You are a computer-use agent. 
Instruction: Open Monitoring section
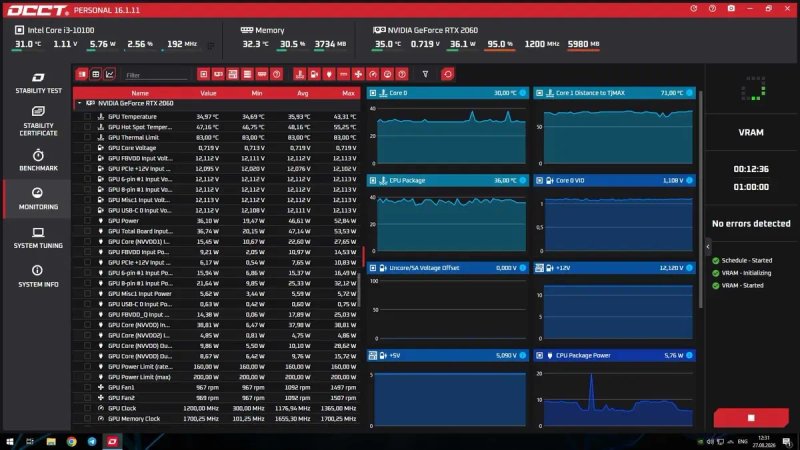(x=38, y=198)
